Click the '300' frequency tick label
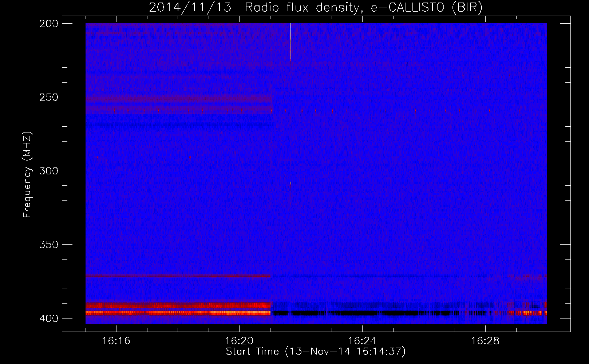The image size is (589, 364). [49, 171]
